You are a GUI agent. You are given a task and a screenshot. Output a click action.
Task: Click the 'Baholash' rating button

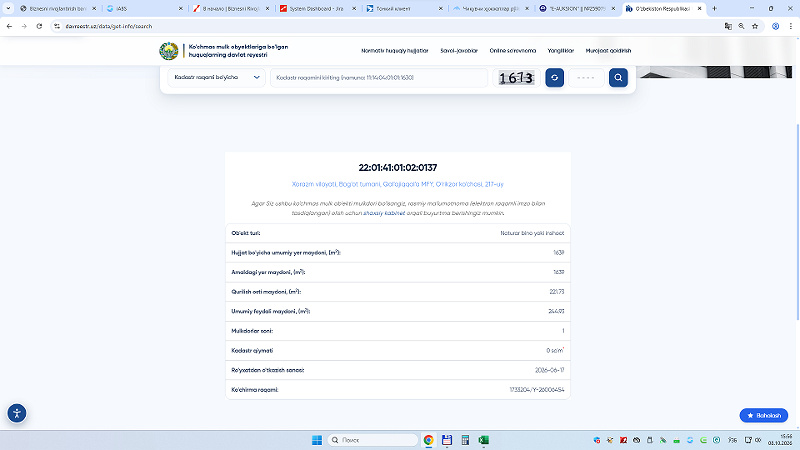pyautogui.click(x=764, y=415)
